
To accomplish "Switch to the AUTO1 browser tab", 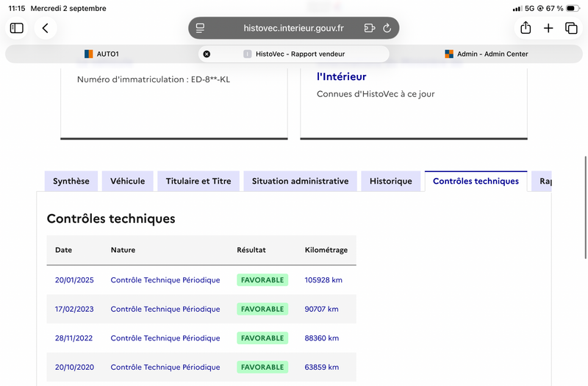I will coord(101,54).
